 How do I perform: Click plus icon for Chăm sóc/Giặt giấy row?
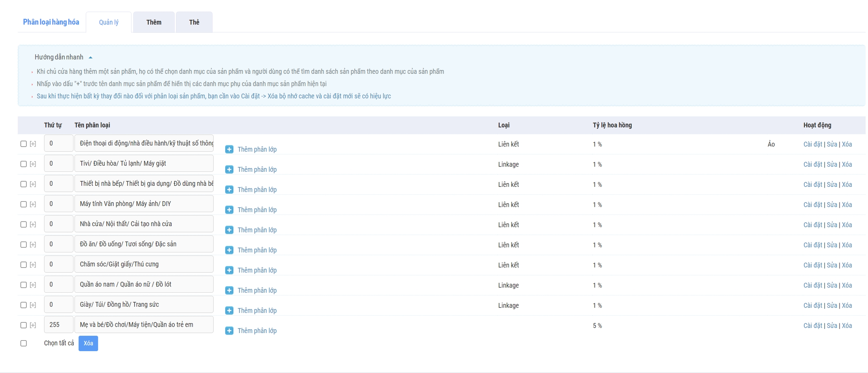pos(229,270)
